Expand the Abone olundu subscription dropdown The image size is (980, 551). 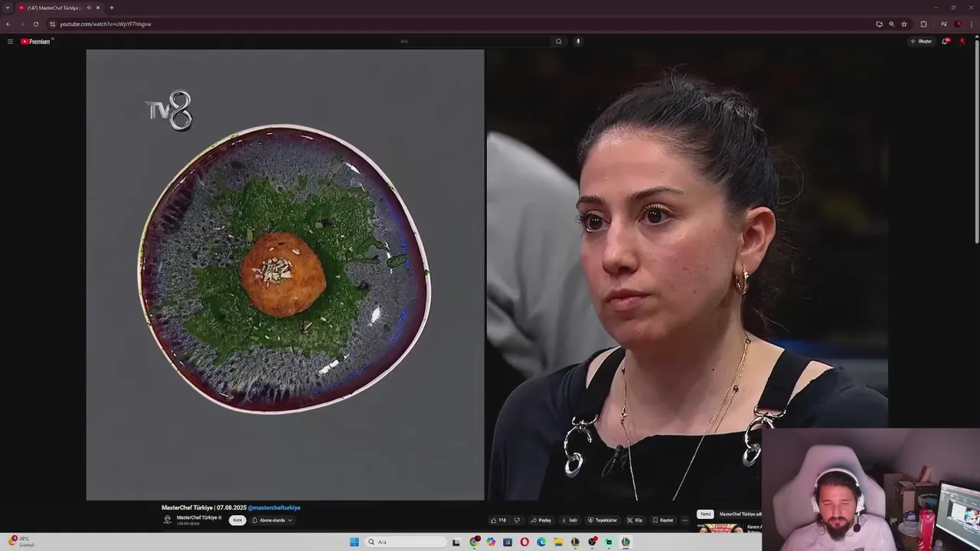272,520
